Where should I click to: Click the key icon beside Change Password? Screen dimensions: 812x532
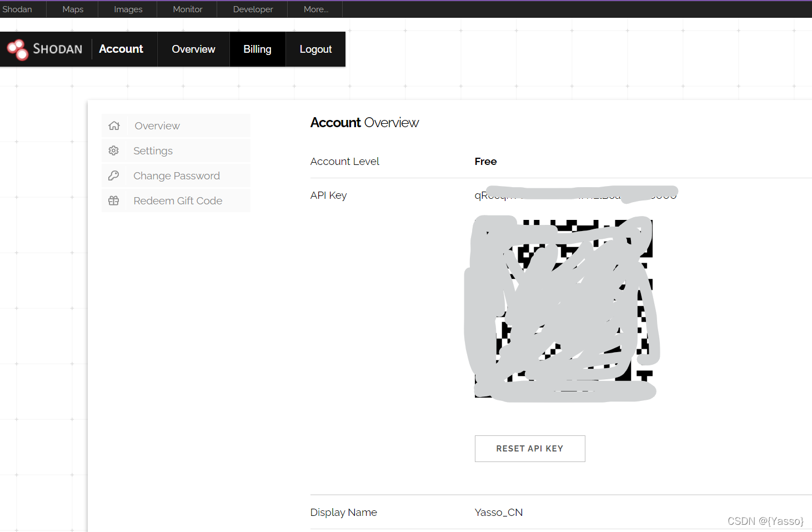pyautogui.click(x=114, y=175)
